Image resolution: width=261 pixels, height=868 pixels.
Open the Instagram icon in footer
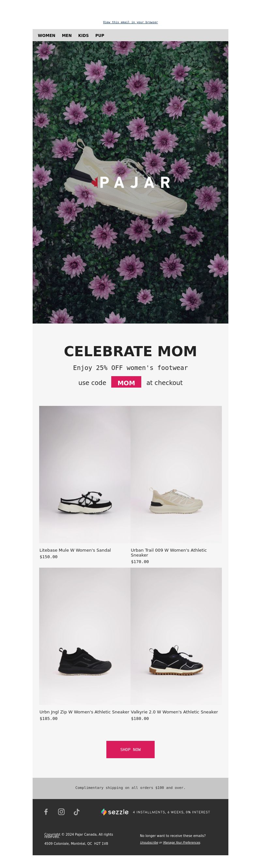click(61, 812)
